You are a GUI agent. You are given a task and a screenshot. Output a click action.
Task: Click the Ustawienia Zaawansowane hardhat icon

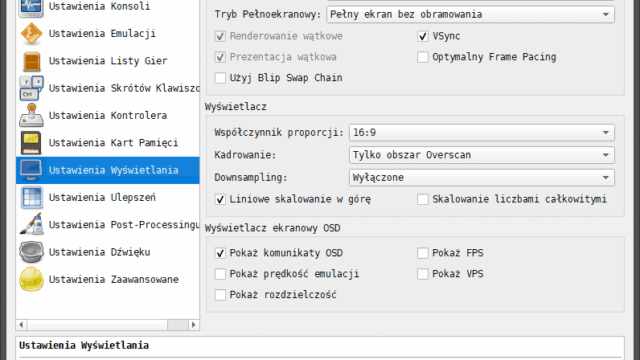(31, 279)
